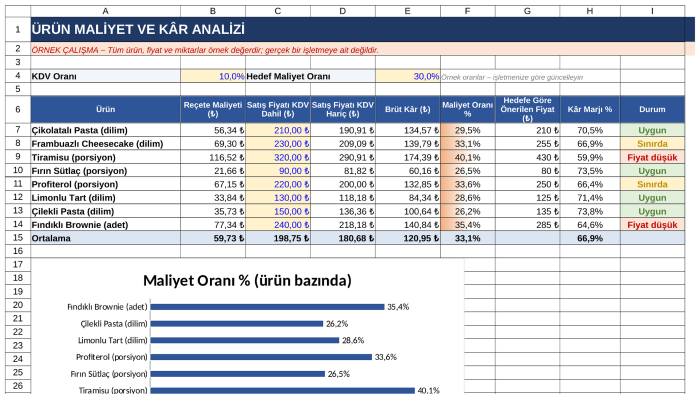Viewport: 700px width, 394px height.
Task: Click the 320,00 ₺ Tiramisu price cell
Action: coord(278,157)
